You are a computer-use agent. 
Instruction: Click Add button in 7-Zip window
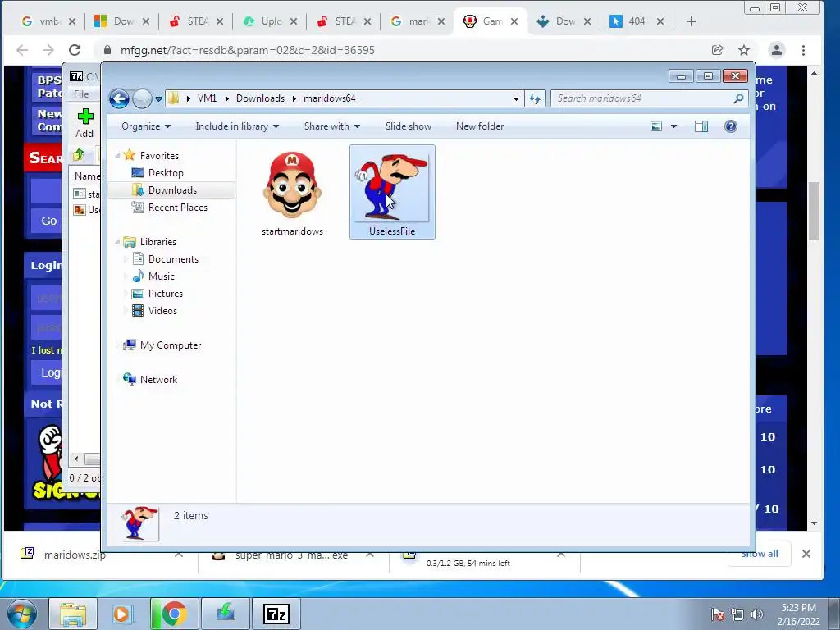click(x=84, y=123)
